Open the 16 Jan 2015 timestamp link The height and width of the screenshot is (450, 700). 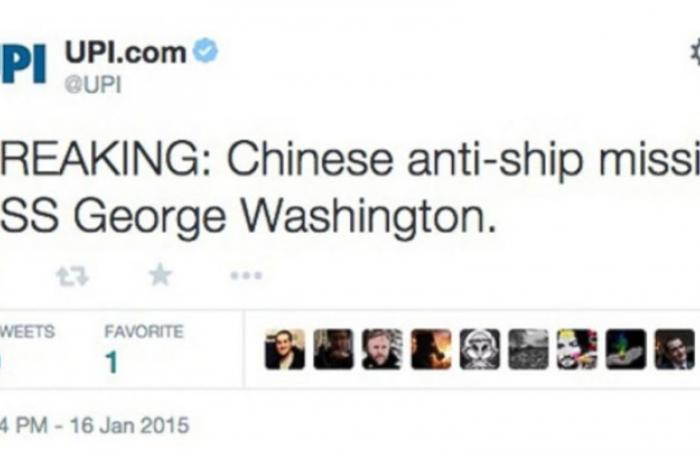[x=95, y=425]
